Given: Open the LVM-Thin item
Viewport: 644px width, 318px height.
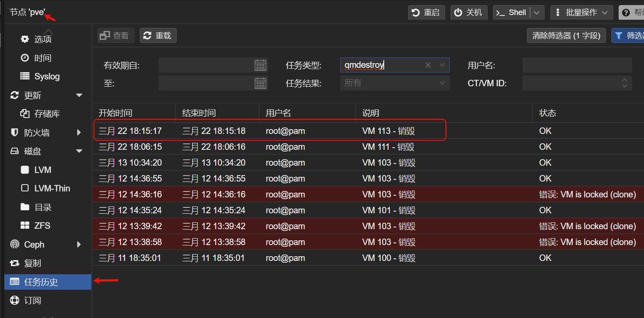Looking at the screenshot, I should coord(45,188).
